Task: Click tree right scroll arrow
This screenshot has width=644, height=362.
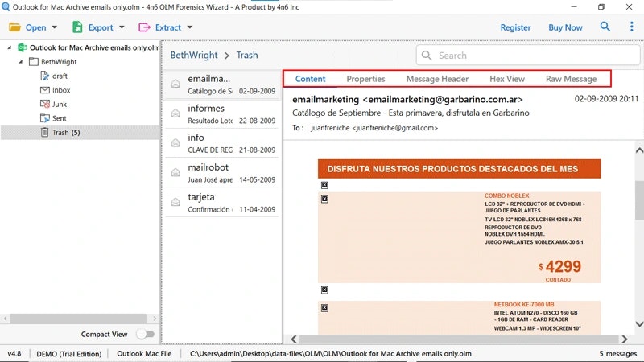Action: click(x=155, y=319)
